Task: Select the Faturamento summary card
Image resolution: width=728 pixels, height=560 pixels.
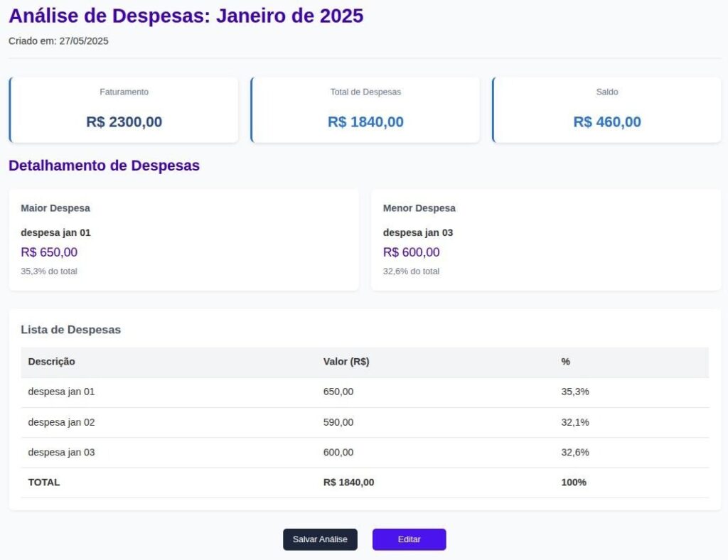Action: 124,110
